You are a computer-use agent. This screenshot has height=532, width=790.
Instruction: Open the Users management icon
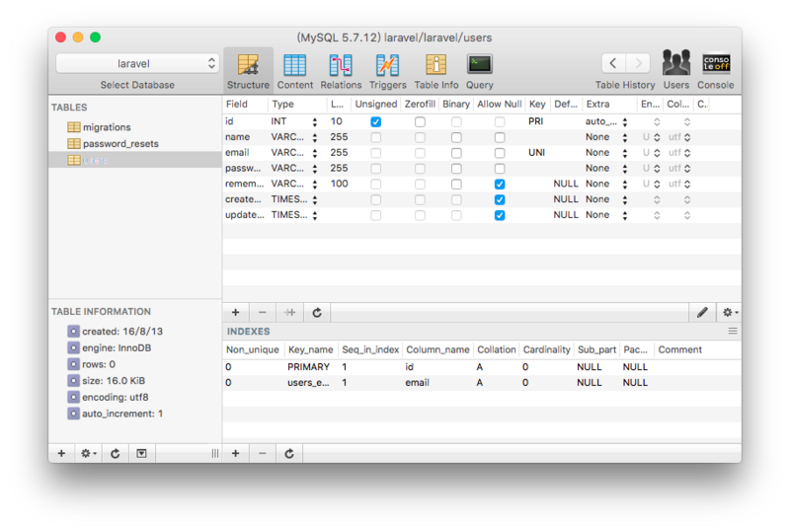point(675,69)
